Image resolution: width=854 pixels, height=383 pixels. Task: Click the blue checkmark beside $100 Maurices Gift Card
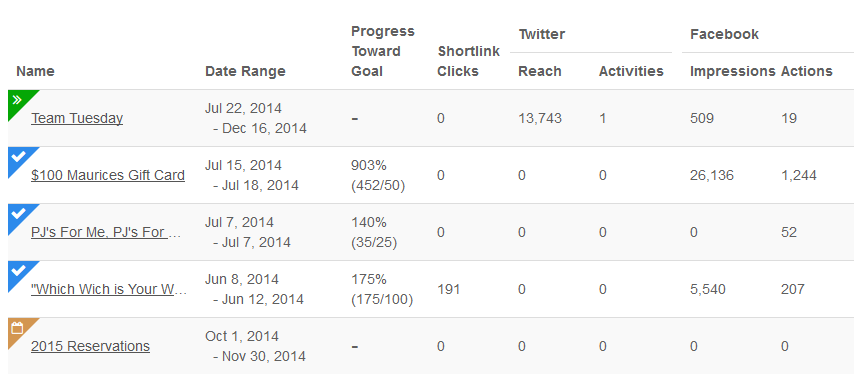click(x=18, y=157)
